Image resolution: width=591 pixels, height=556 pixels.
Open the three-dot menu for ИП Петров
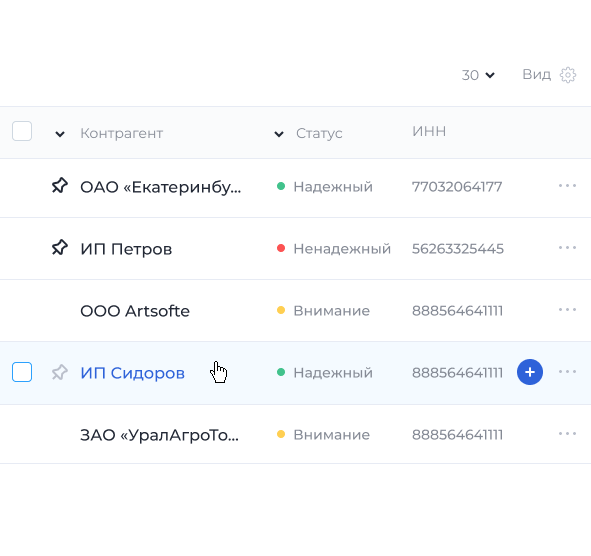567,248
